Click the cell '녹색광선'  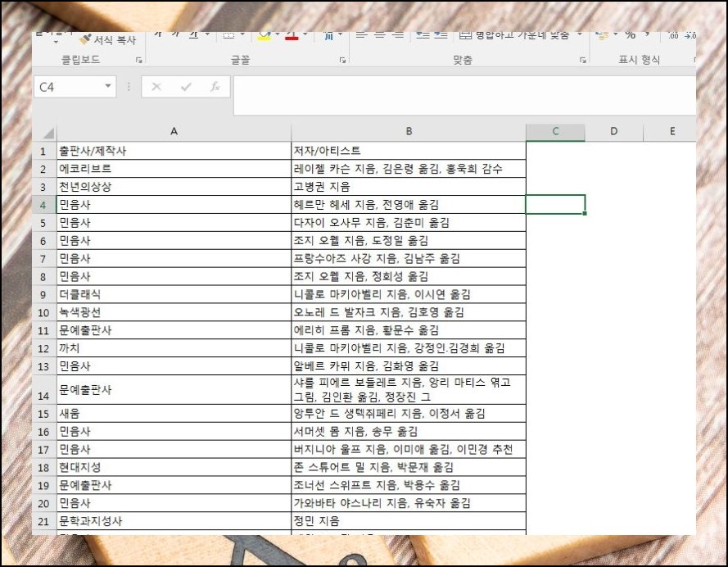[x=174, y=312]
